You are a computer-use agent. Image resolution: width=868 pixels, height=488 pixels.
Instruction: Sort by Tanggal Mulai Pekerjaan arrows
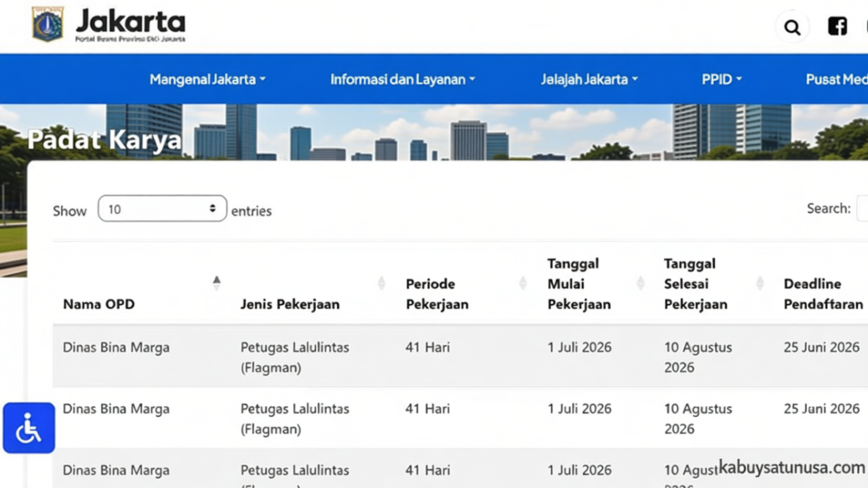pos(640,283)
